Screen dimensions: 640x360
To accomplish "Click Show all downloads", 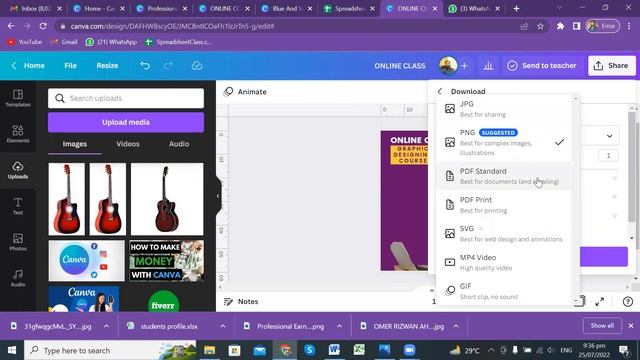I will [x=602, y=325].
